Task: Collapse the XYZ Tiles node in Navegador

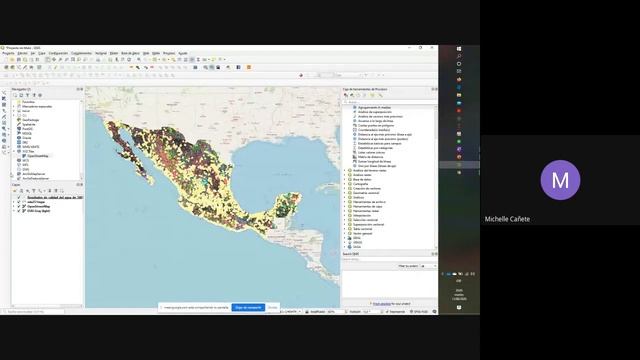Action: click(x=13, y=151)
